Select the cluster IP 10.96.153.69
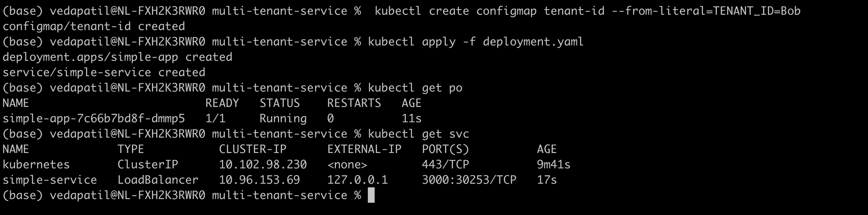The width and height of the screenshot is (868, 215). (259, 180)
